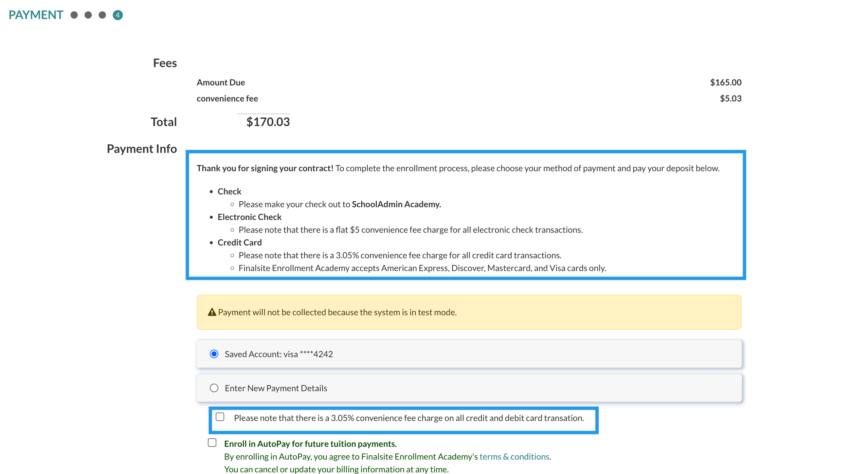
Task: Click the 'Fees' section heading
Action: 165,63
